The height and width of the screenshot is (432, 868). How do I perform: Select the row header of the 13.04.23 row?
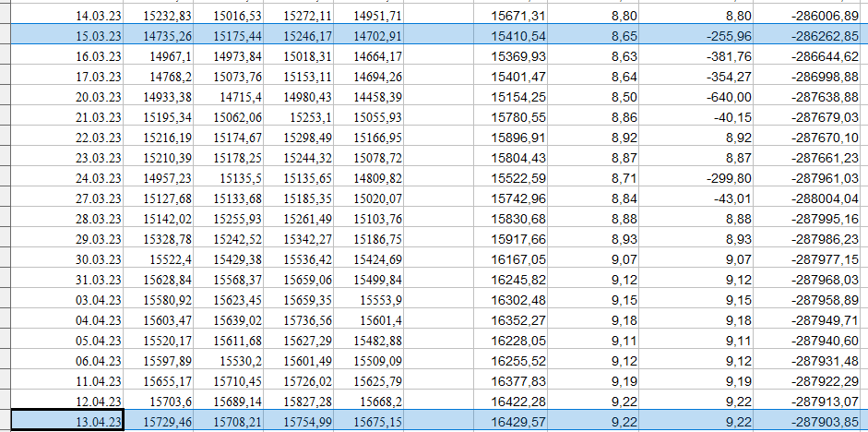(4, 421)
